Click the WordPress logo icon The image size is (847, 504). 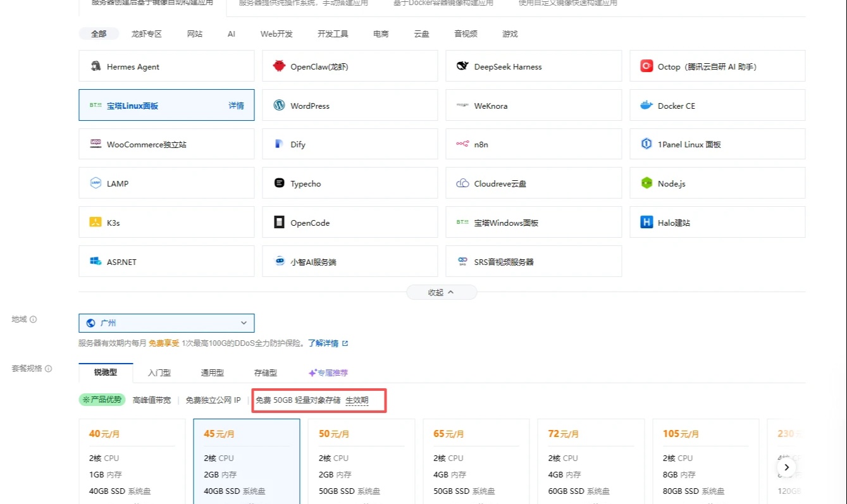point(279,106)
